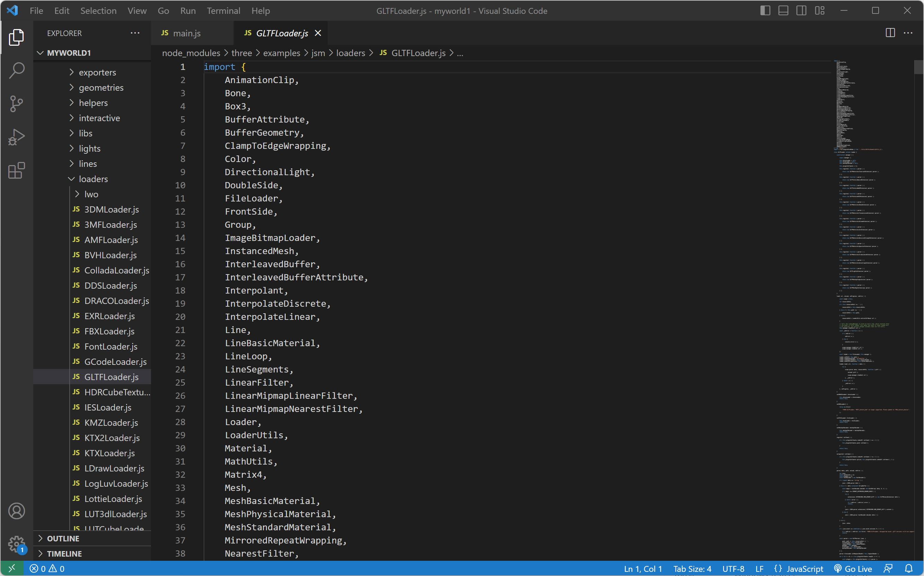Screen dimensions: 924x576
Task: Open the Accounts menu icon
Action: [16, 511]
